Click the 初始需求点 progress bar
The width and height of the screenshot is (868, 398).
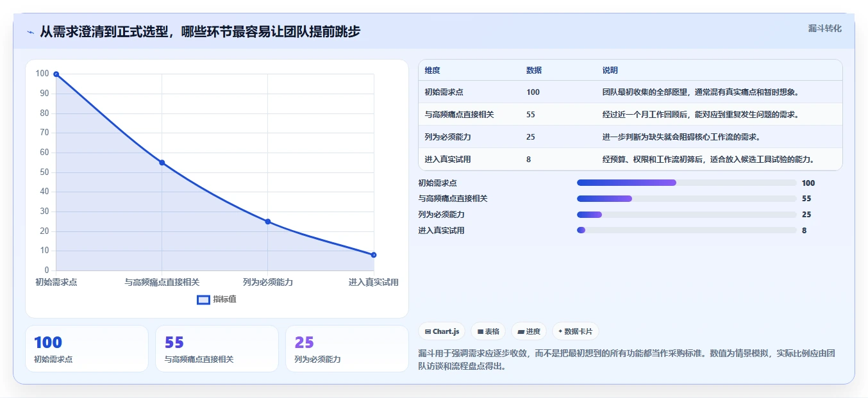(x=687, y=183)
